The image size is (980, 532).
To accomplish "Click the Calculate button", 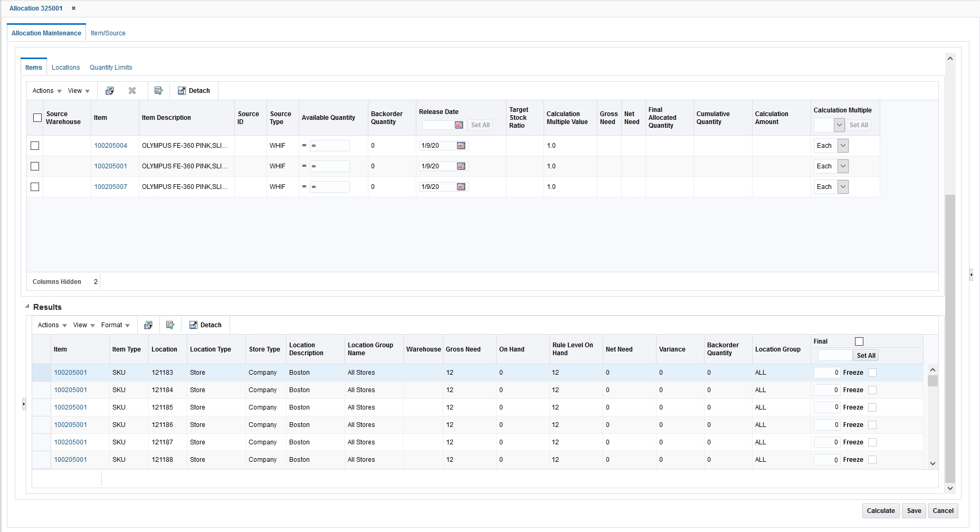I will click(880, 510).
